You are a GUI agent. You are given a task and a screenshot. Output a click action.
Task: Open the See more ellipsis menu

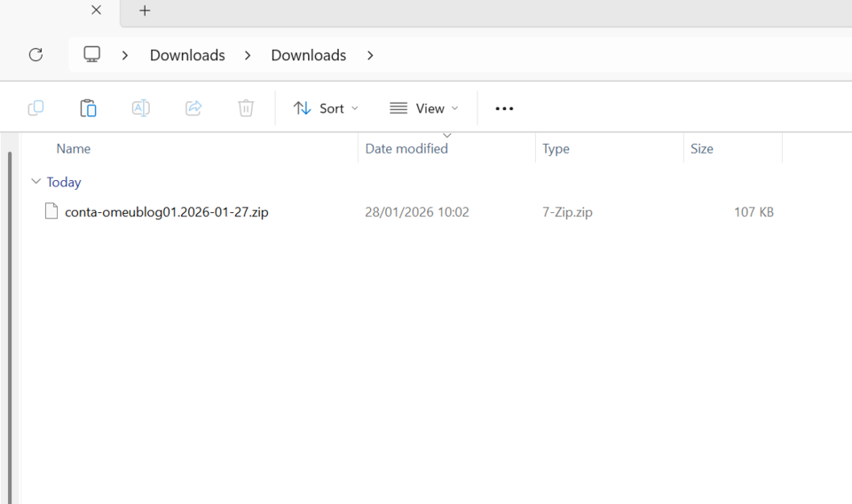[x=504, y=108]
